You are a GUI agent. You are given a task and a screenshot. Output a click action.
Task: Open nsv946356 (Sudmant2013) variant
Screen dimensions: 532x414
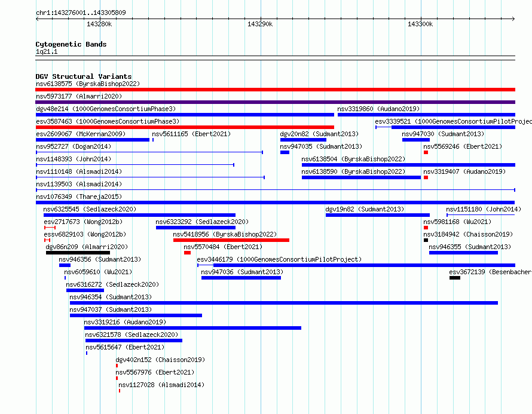pyautogui.click(x=100, y=259)
